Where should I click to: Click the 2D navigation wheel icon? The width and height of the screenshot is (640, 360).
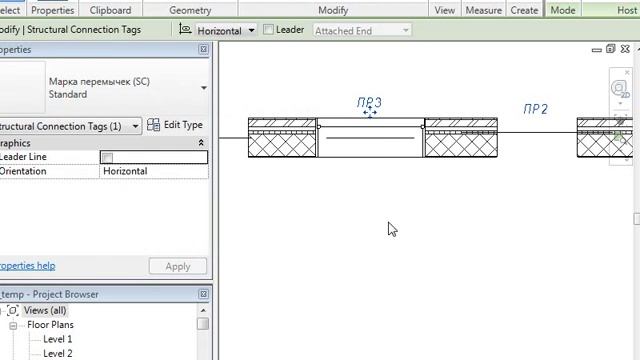620,89
